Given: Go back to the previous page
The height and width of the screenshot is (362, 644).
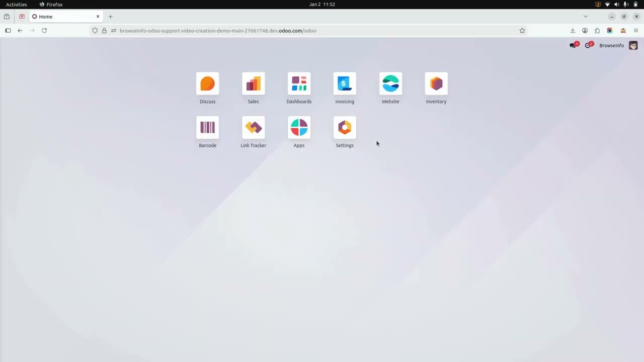Looking at the screenshot, I should tap(20, 31).
